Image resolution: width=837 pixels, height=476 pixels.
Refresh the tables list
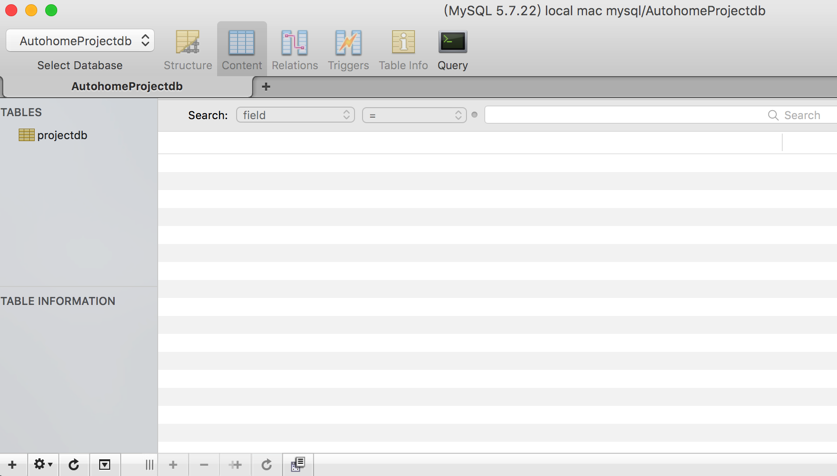tap(74, 465)
